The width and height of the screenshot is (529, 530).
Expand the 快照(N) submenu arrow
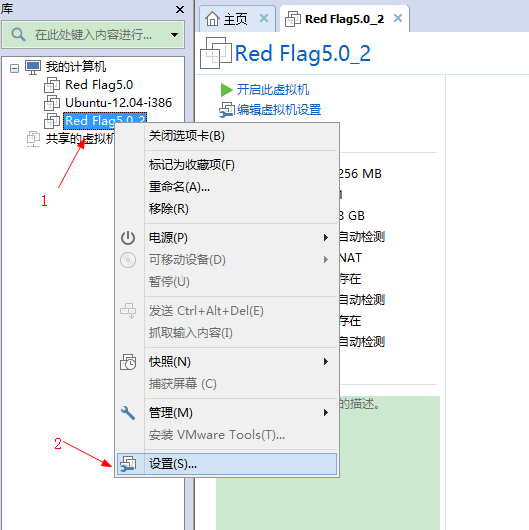click(x=326, y=362)
